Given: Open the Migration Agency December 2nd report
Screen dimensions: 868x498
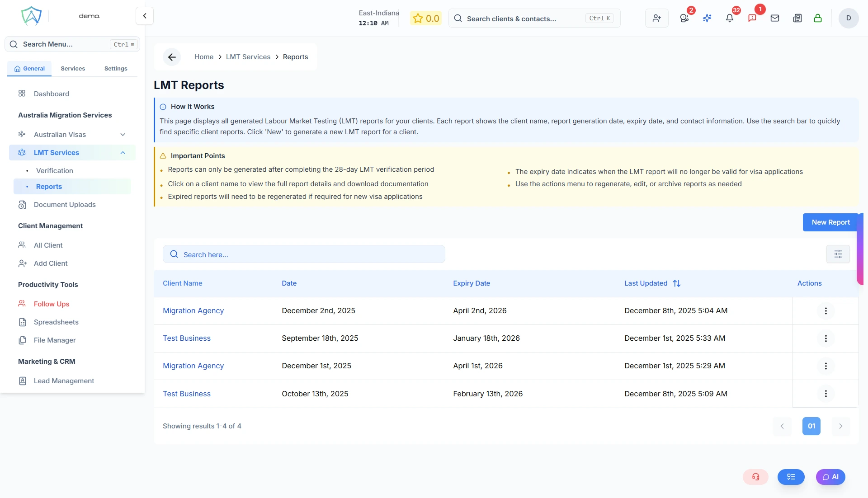Looking at the screenshot, I should 193,311.
